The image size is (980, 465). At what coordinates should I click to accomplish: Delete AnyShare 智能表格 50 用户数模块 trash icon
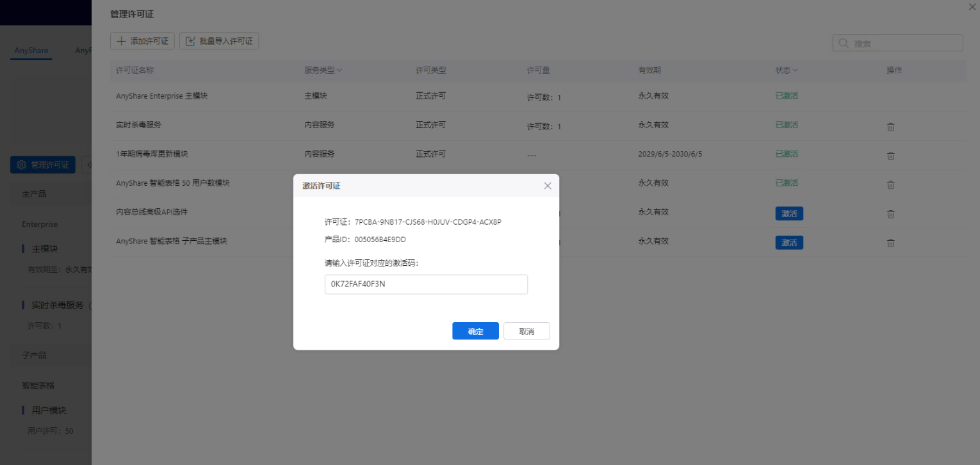coord(890,184)
